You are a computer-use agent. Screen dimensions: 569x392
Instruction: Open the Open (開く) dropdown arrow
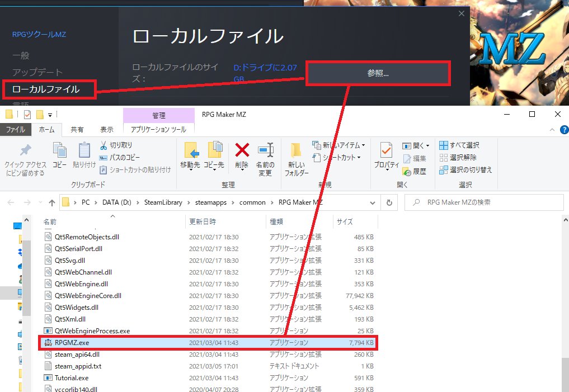point(428,146)
